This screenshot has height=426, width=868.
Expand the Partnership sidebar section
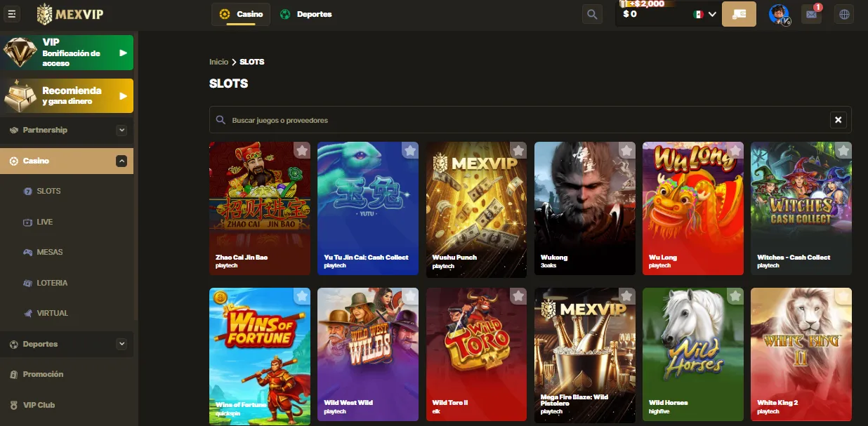[x=67, y=130]
